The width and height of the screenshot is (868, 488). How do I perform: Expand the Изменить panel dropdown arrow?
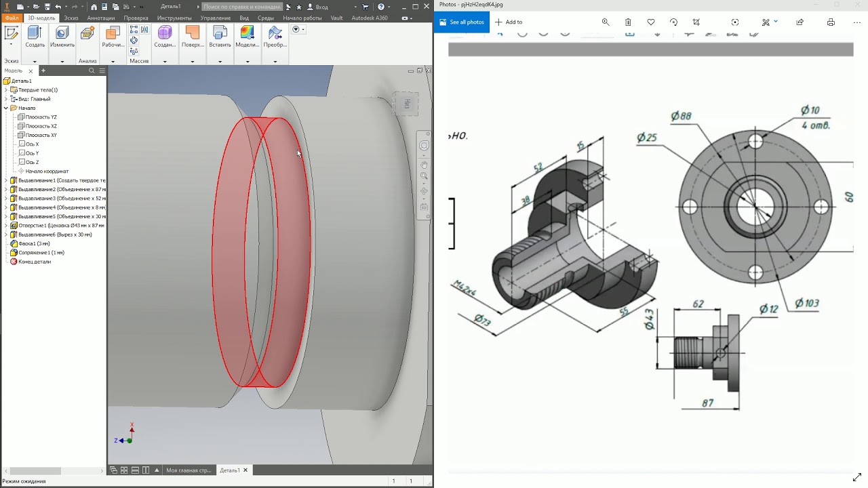click(x=62, y=61)
